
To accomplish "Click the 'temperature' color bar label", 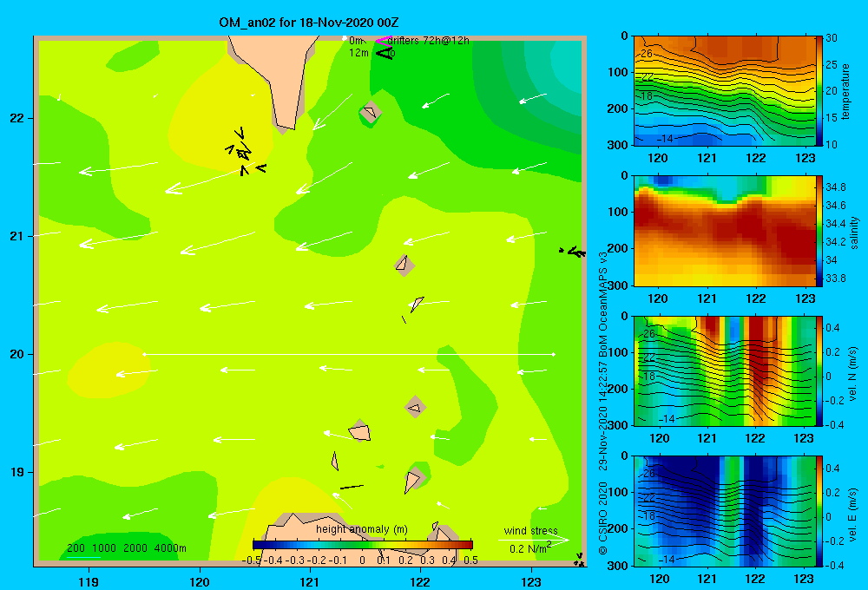I will [x=845, y=91].
